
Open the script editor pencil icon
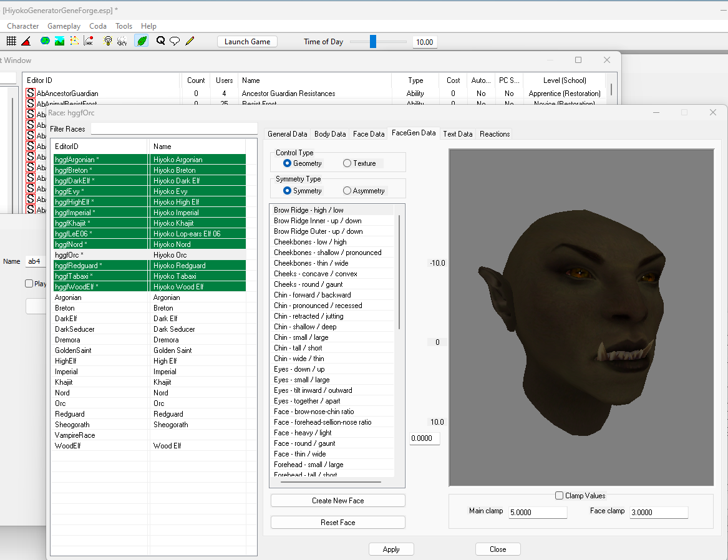tap(190, 41)
